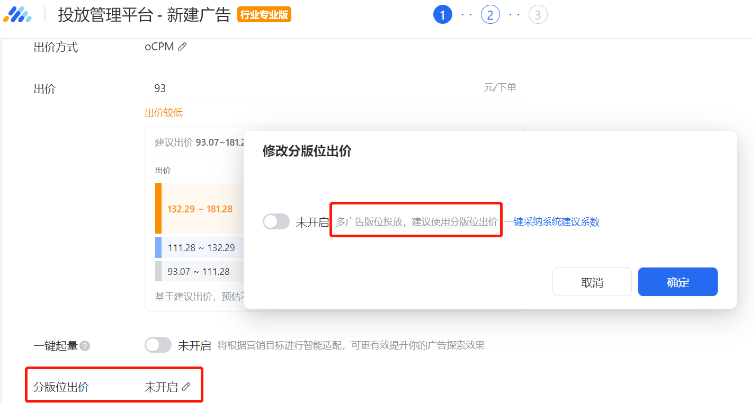
Task: Select the blue 111.28 ~ 132.29 bid range
Action: 198,248
